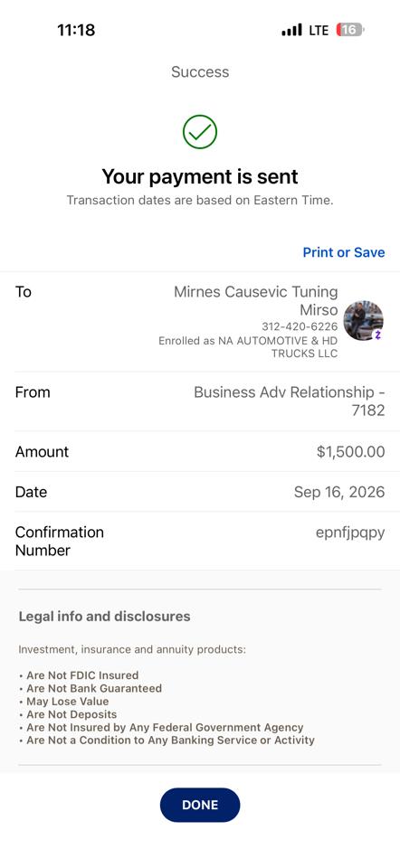Tap the LTE network indicator
The width and height of the screenshot is (400, 868).
pos(319,30)
